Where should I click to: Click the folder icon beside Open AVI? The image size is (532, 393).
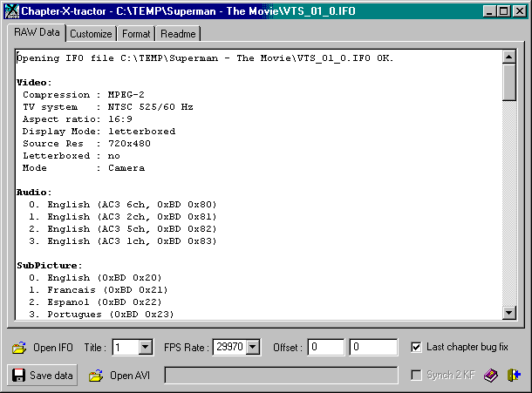click(x=96, y=376)
